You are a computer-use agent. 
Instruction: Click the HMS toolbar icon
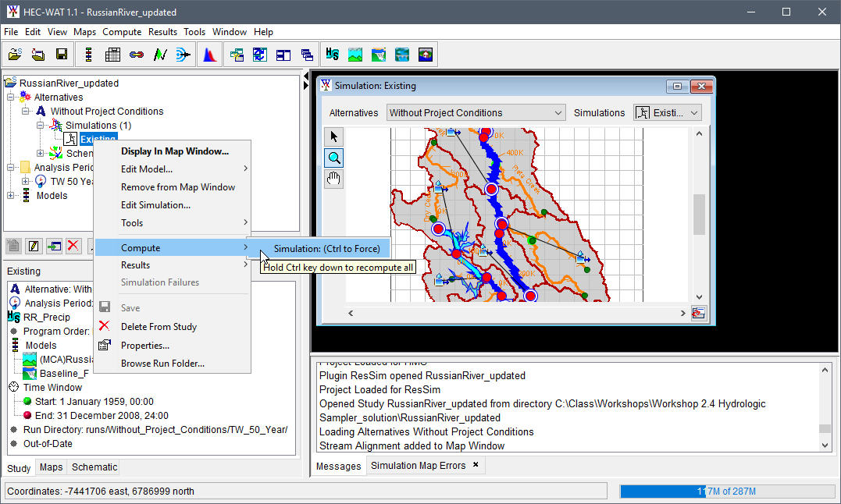pyautogui.click(x=332, y=55)
